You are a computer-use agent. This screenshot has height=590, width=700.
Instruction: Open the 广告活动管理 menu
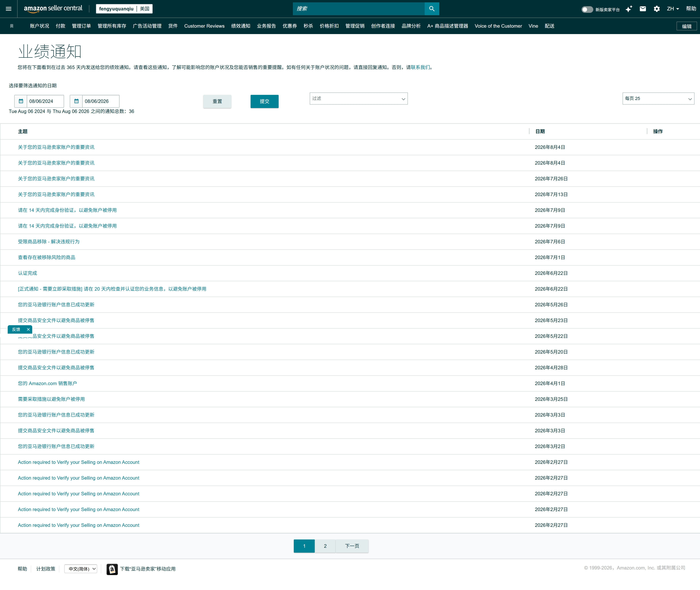tap(147, 26)
